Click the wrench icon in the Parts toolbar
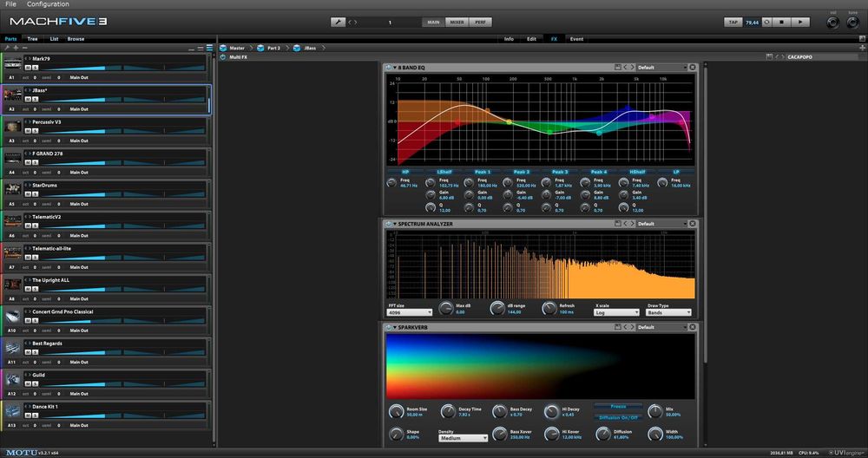The width and height of the screenshot is (868, 458). coord(7,48)
